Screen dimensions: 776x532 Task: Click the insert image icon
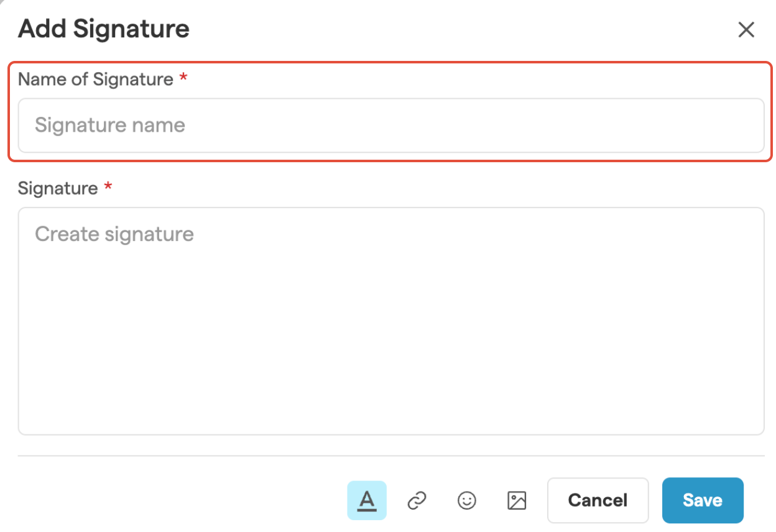click(x=517, y=500)
